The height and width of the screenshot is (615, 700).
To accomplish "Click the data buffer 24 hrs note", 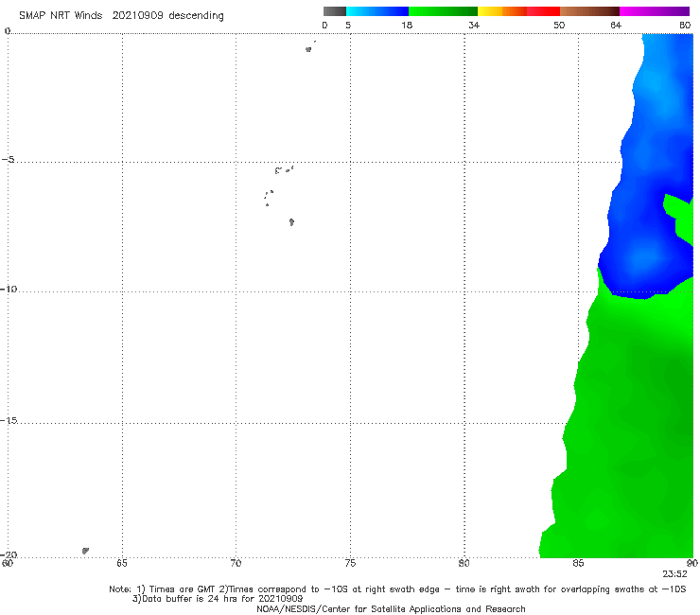I will (x=218, y=599).
